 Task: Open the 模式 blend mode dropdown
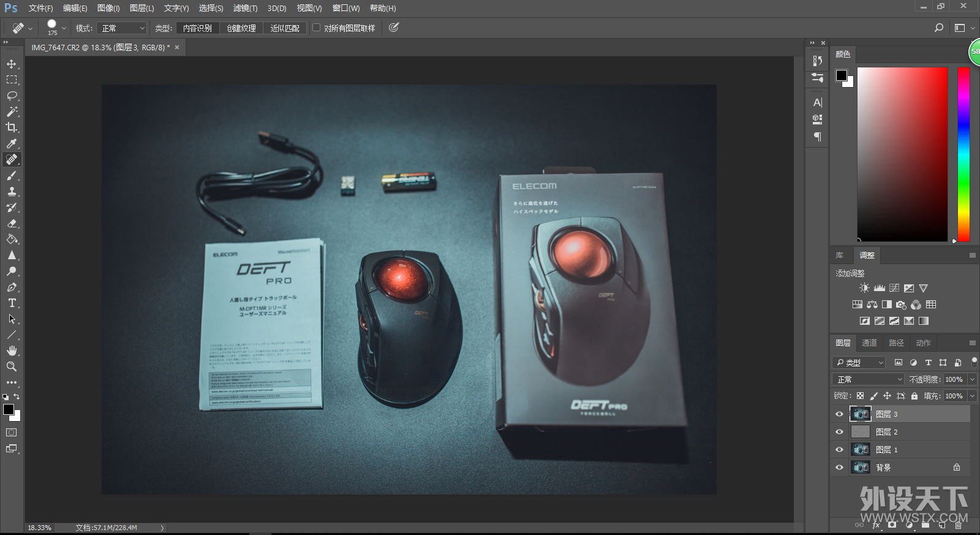[122, 28]
